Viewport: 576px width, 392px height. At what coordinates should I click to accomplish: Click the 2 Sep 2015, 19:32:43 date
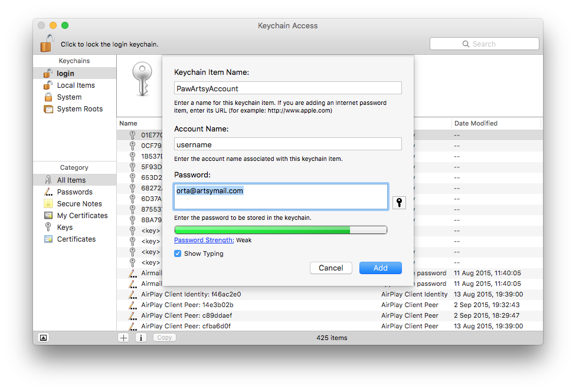tap(486, 305)
